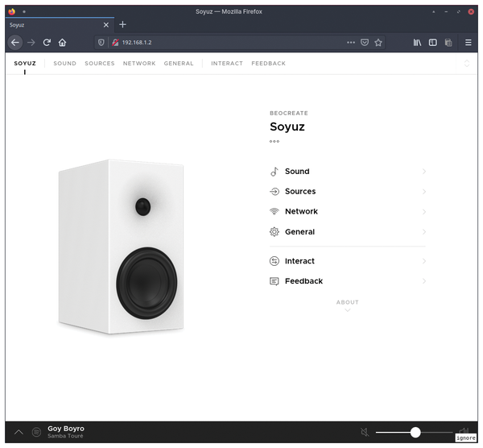Switch to NETWORK top navigation tab
This screenshot has height=448, width=483.
point(139,64)
